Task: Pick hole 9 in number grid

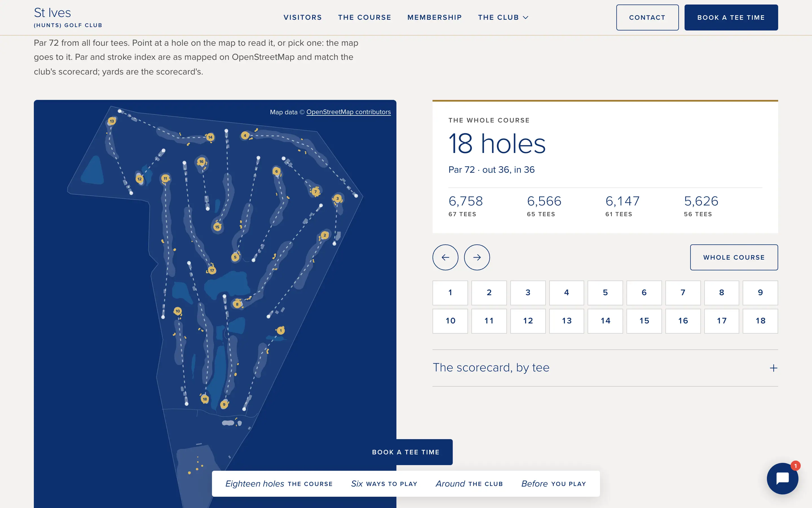Action: (x=760, y=293)
